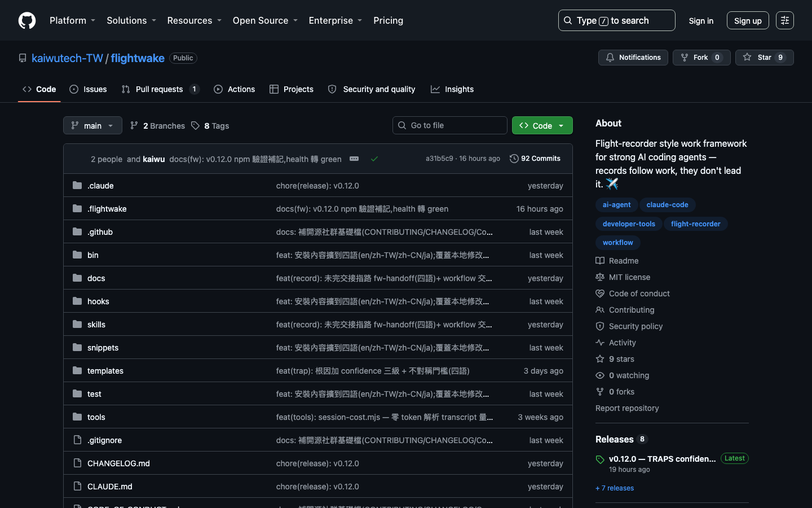View the 8 Tags list
The width and height of the screenshot is (812, 508).
(210, 125)
